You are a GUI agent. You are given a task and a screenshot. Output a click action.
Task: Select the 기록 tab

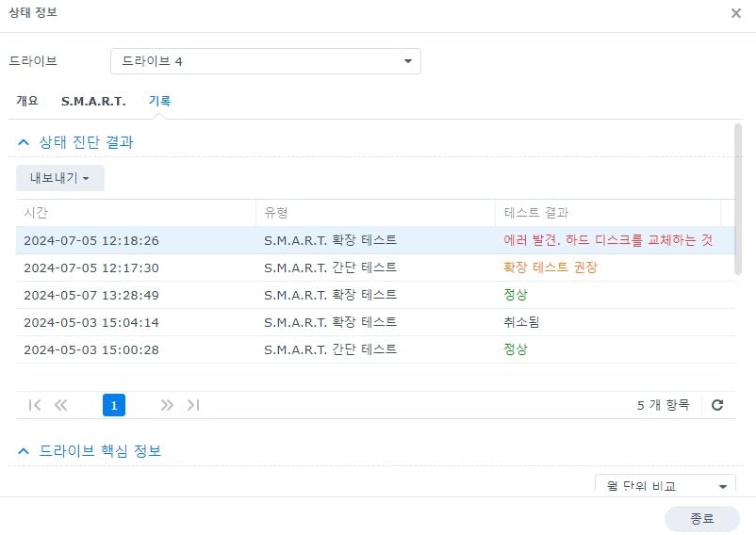point(159,101)
